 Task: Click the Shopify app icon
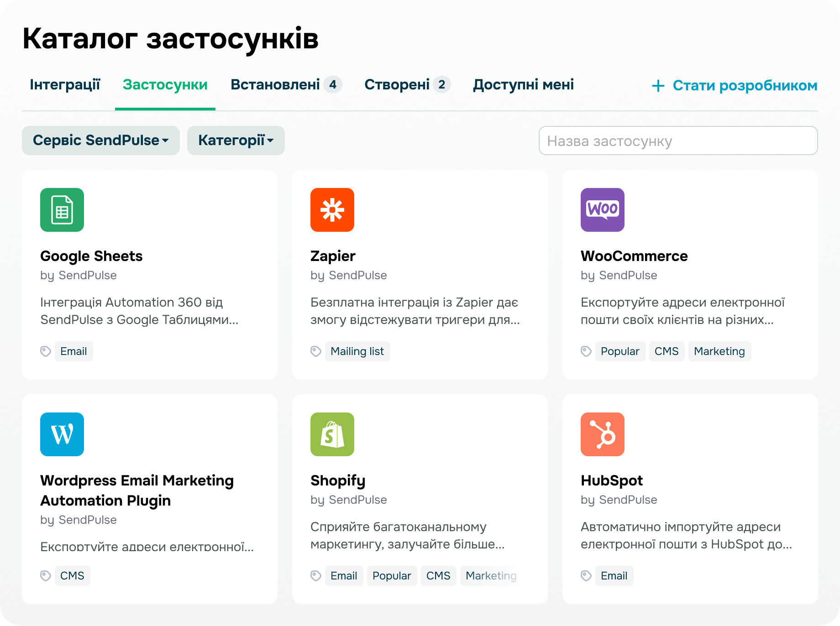[332, 434]
